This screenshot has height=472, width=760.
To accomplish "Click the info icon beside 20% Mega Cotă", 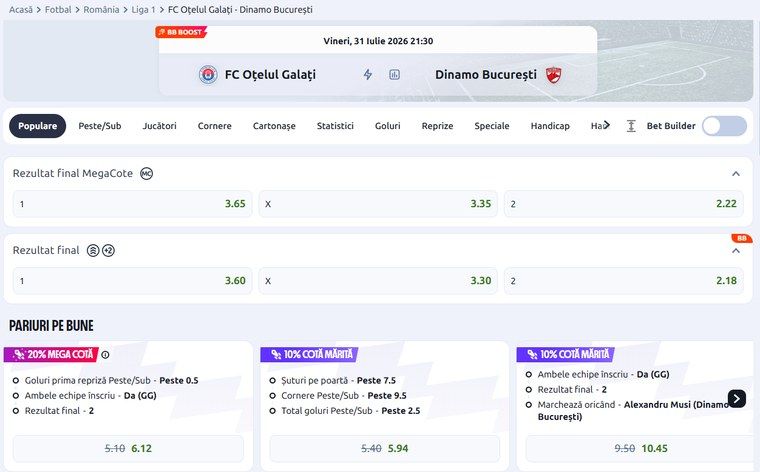I will click(105, 355).
